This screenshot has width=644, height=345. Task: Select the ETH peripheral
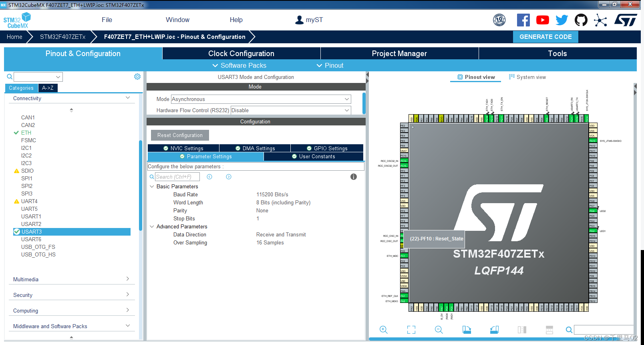(26, 133)
